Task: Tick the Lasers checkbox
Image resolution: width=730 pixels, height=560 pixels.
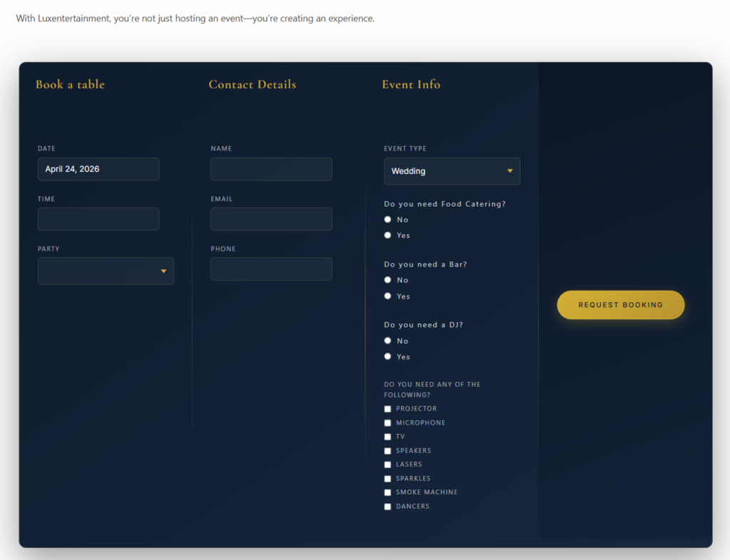Action: coord(387,465)
